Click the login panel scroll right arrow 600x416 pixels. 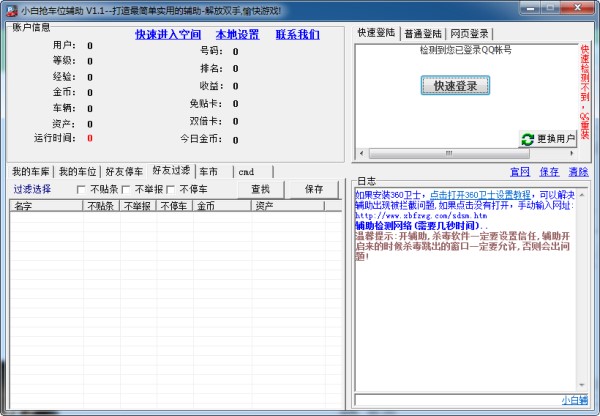click(x=572, y=153)
